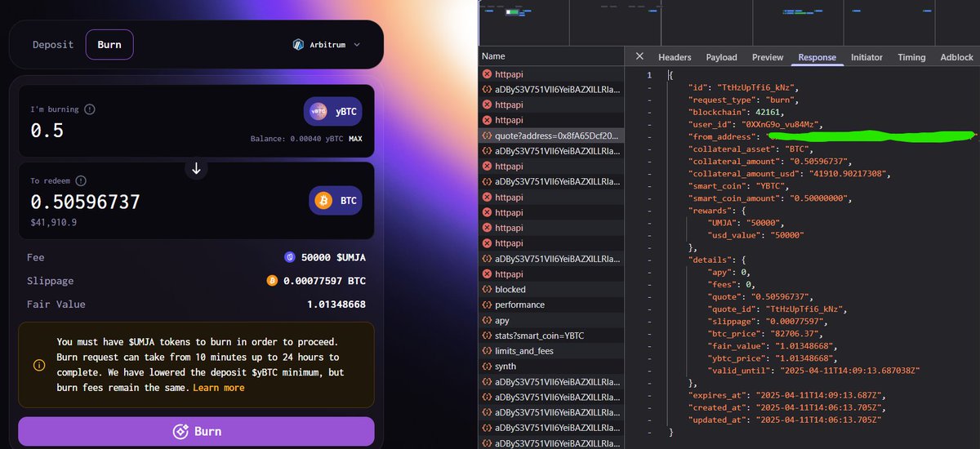Click MAX next to the balance
The image size is (980, 449).
point(355,139)
